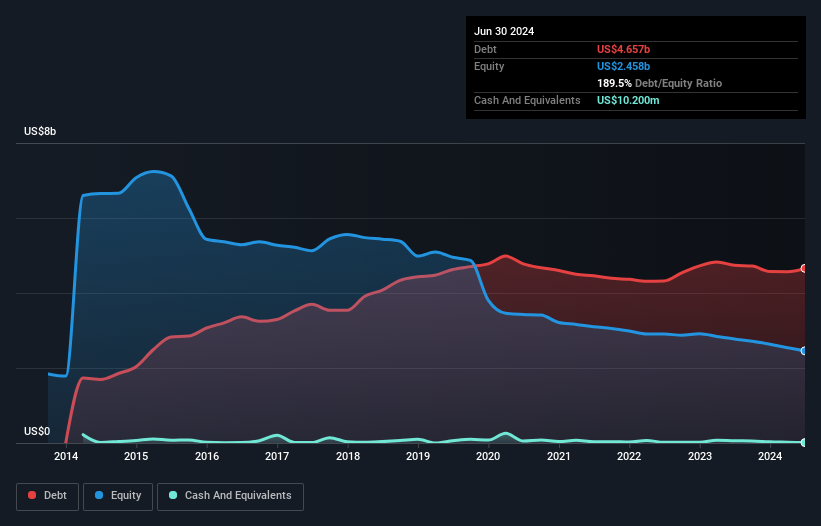Click the 2019 x-axis label
This screenshot has height=526, width=821.
[418, 456]
